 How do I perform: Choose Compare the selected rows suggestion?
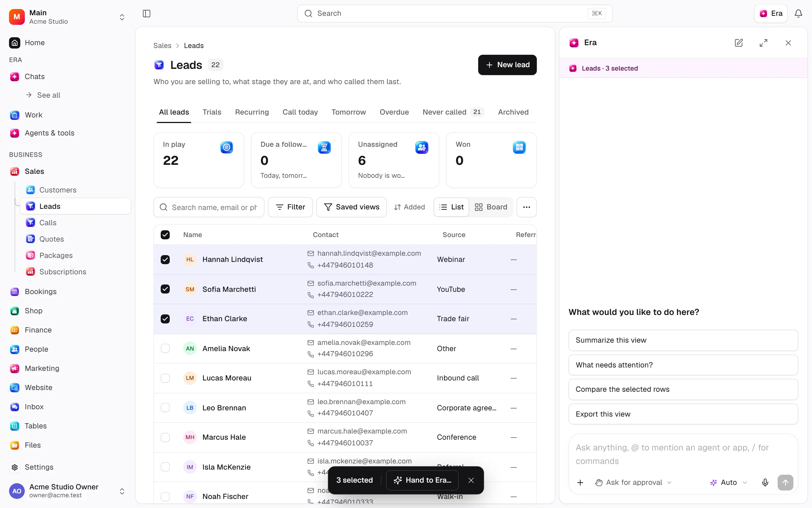coord(683,389)
